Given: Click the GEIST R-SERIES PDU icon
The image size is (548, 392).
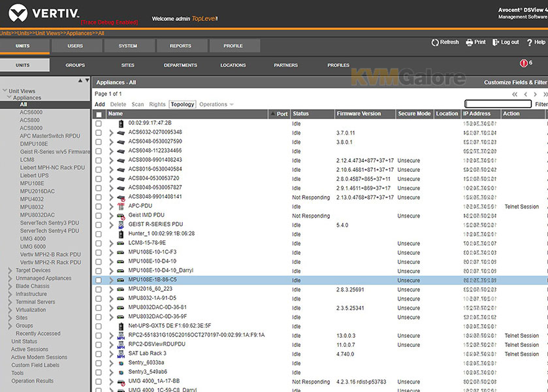Looking at the screenshot, I should [121, 225].
